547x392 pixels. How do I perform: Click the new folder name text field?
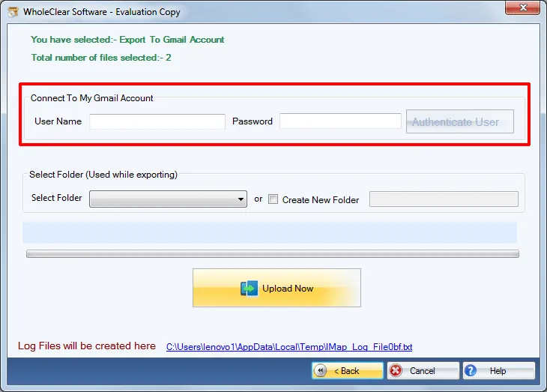pos(444,199)
